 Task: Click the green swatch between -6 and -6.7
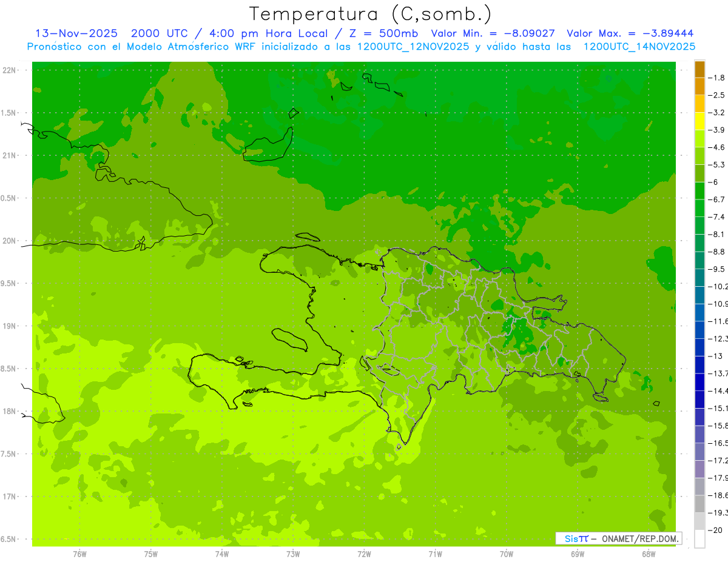[699, 191]
